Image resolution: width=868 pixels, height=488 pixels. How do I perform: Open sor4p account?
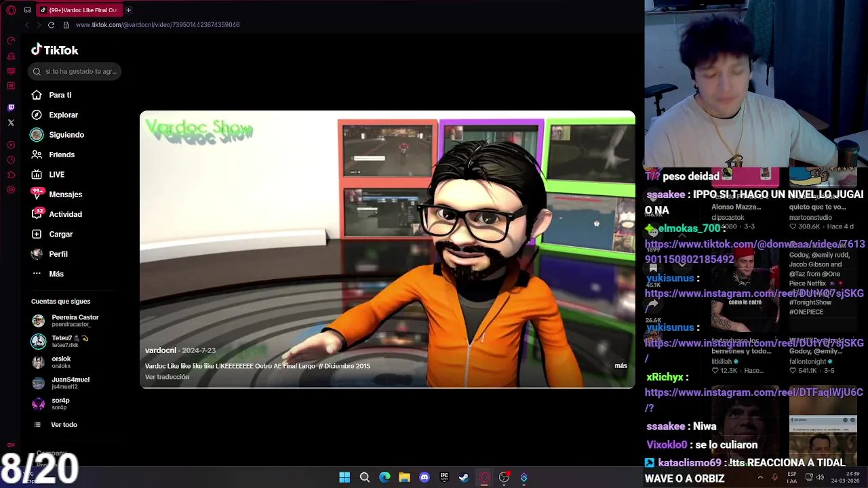coord(51,403)
